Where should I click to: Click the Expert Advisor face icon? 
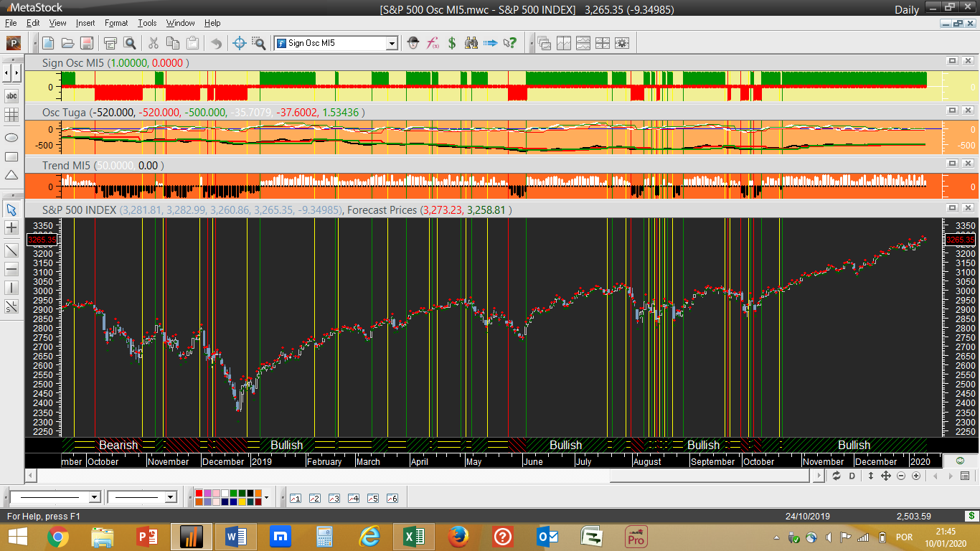(413, 43)
